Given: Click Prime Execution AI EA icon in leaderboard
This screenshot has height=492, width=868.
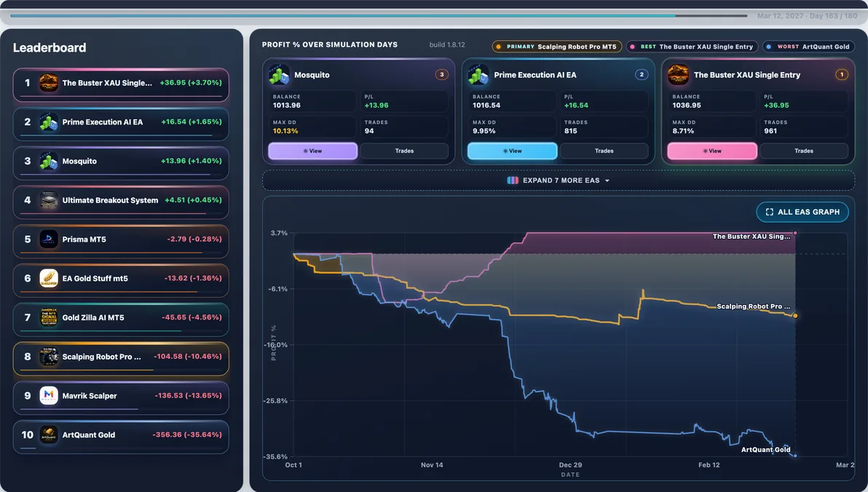Looking at the screenshot, I should (49, 122).
